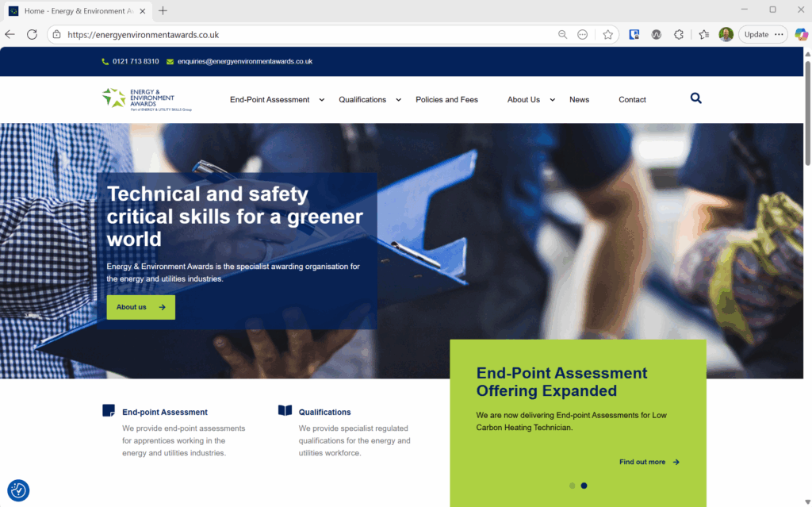The width and height of the screenshot is (812, 507).
Task: Expand the End-Point Assessment menu chevron
Action: (x=322, y=100)
